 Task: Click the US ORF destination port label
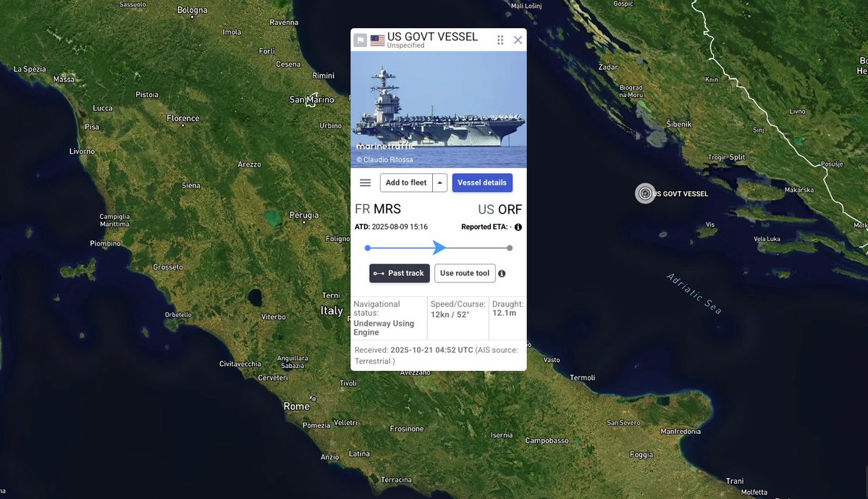tap(500, 210)
